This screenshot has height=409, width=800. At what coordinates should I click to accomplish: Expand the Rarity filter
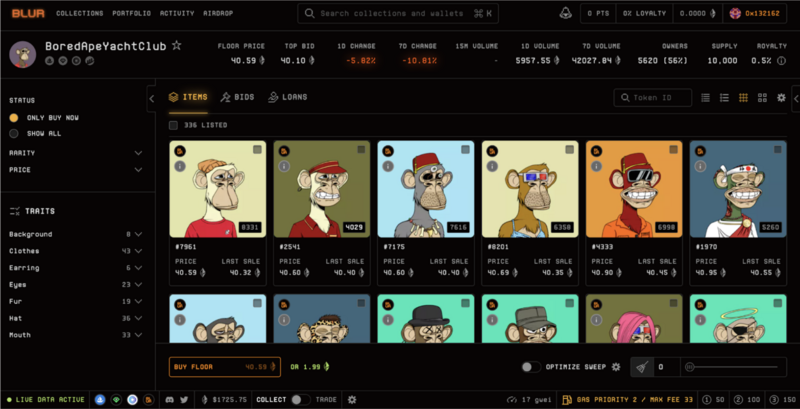tap(138, 153)
